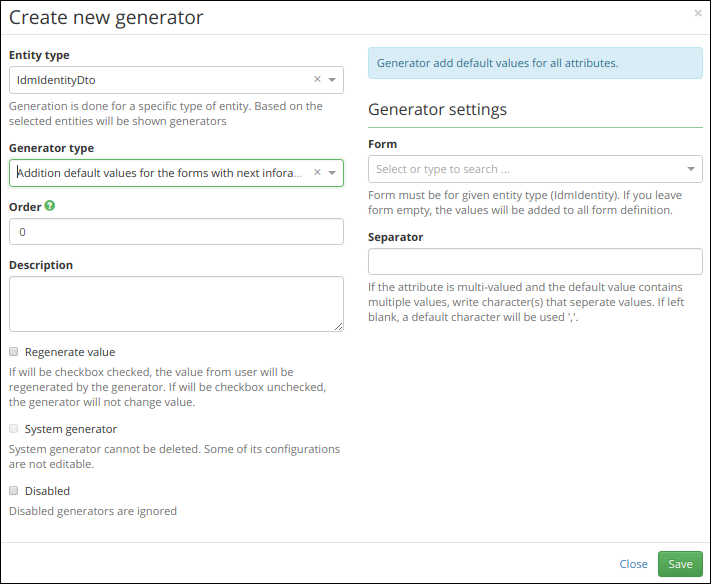Expand the Entity type dropdown arrow
The width and height of the screenshot is (711, 584).
(332, 80)
